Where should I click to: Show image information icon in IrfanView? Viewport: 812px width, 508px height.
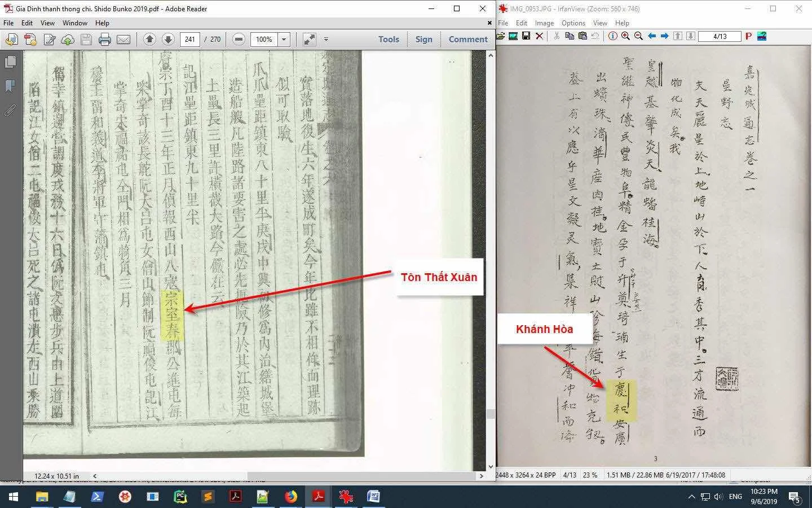[613, 36]
